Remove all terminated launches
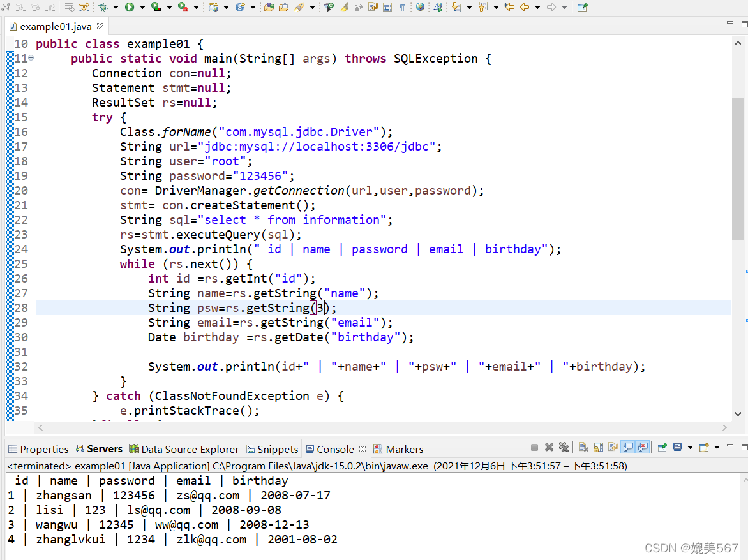The width and height of the screenshot is (748, 560). tap(564, 448)
